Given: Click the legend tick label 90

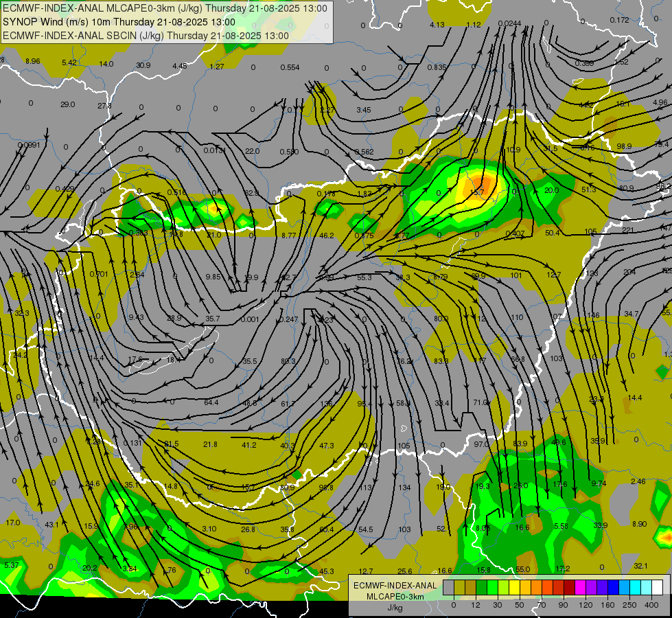Looking at the screenshot, I should point(563,605).
